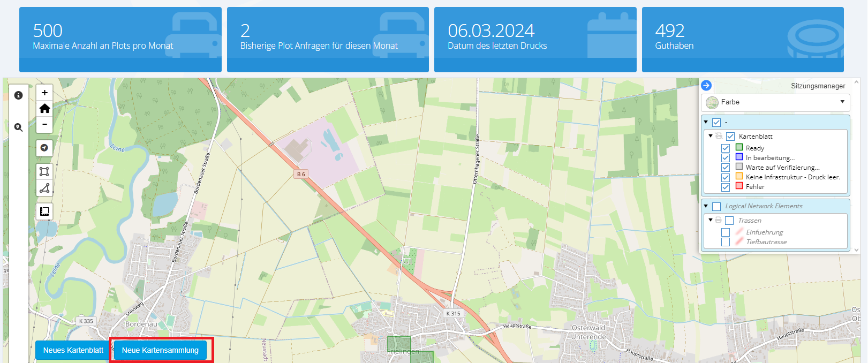Viewport: 868px width, 363px height.
Task: Enable the Logical Network Elements checkbox
Action: [716, 206]
